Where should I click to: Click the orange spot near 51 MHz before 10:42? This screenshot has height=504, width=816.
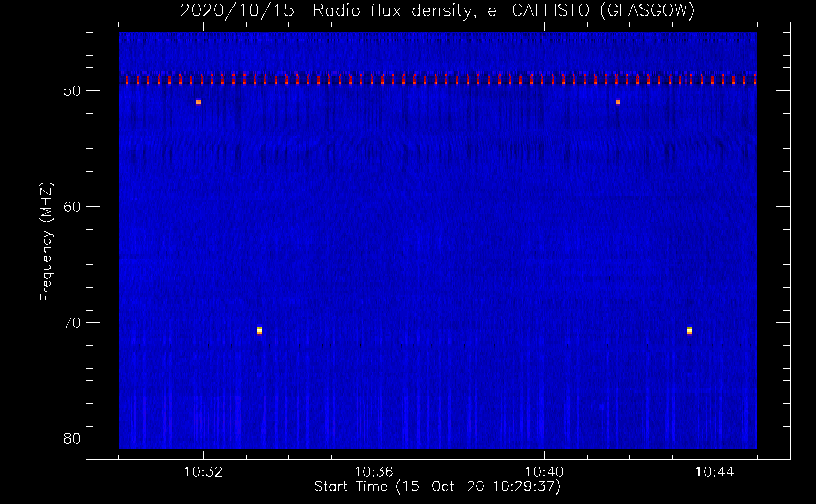point(618,102)
